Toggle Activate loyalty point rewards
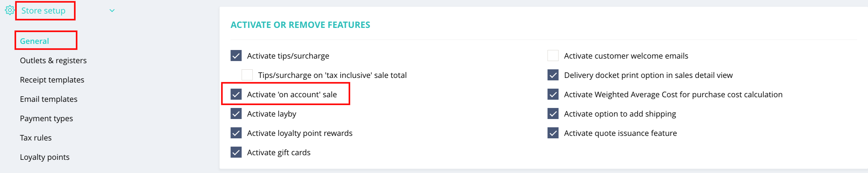868x173 pixels. [236, 133]
